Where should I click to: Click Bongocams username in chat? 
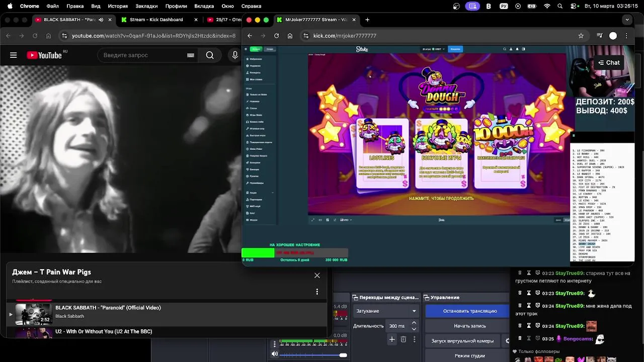(x=578, y=339)
